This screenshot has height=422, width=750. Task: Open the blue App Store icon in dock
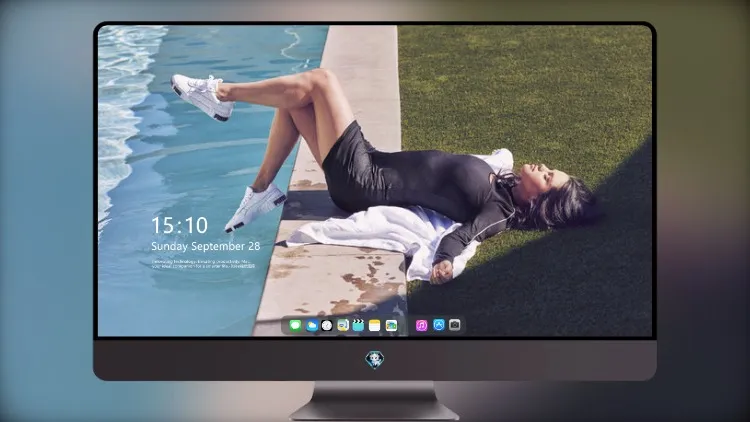point(439,325)
